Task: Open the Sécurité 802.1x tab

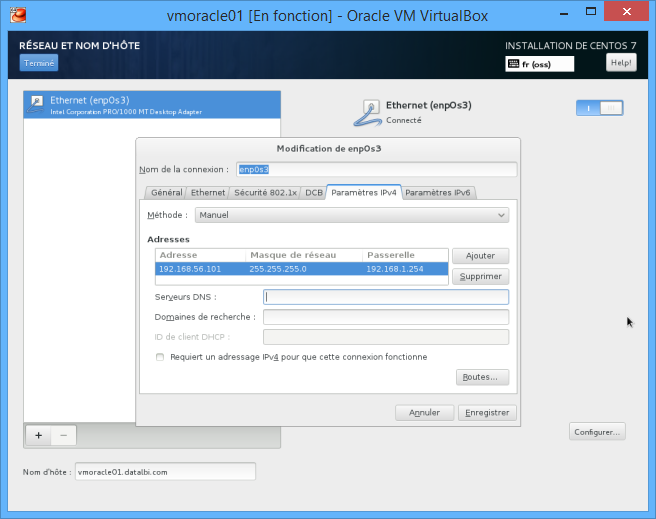Action: [265, 192]
